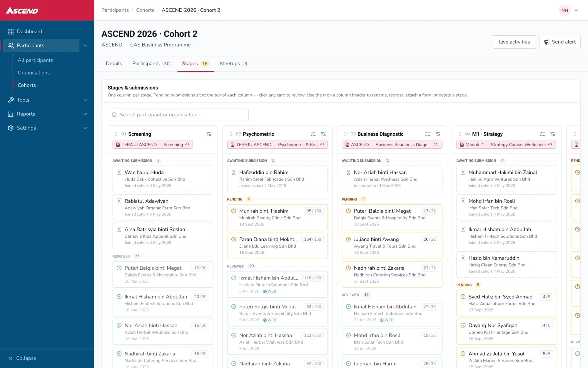Focus the Search participant or organisation field
The image size is (588, 368).
(178, 115)
